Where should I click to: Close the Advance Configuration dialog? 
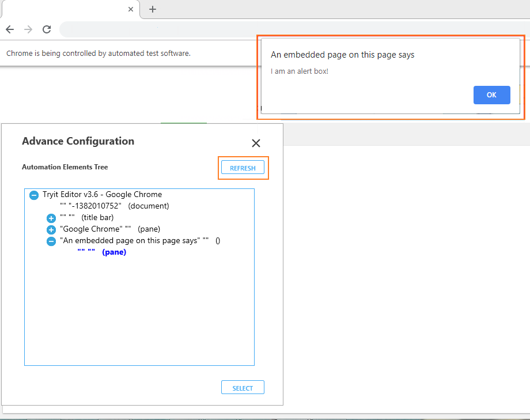coord(256,143)
